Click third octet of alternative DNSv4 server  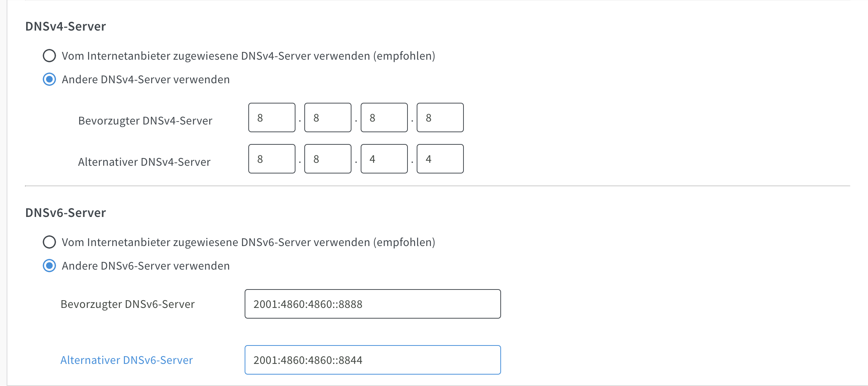[384, 159]
